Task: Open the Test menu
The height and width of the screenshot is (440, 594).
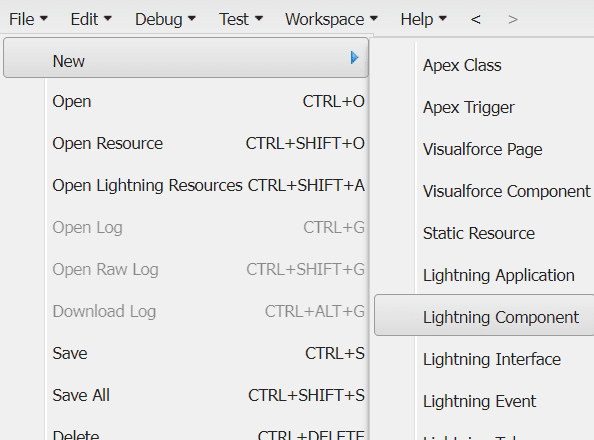Action: 241,19
